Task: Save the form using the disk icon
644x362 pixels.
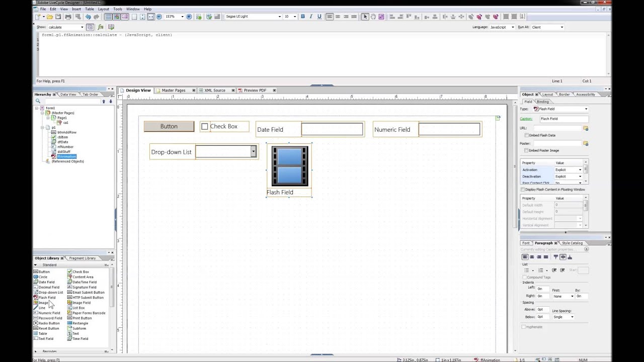Action: point(58,17)
